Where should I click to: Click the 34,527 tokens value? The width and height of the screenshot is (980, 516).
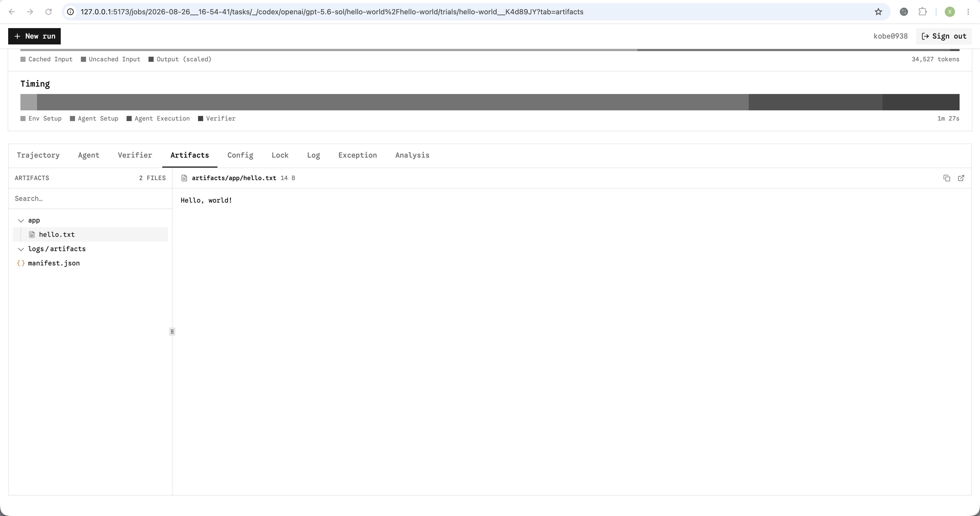point(935,59)
